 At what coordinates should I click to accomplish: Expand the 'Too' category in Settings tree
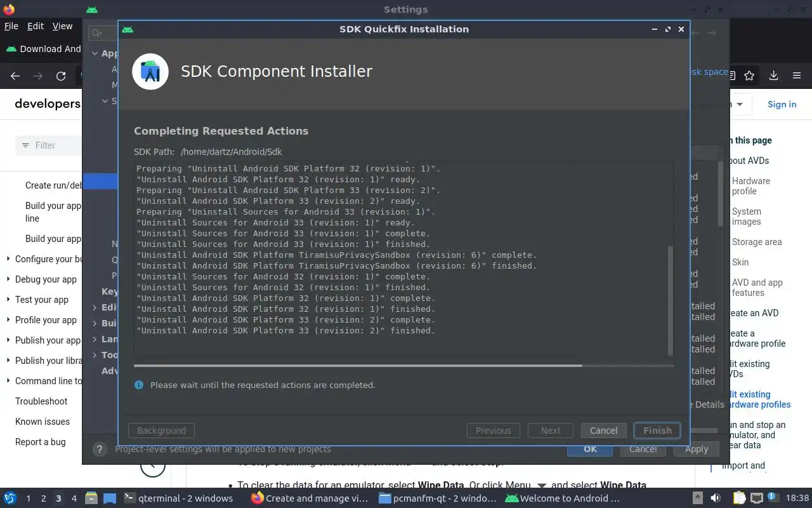95,355
